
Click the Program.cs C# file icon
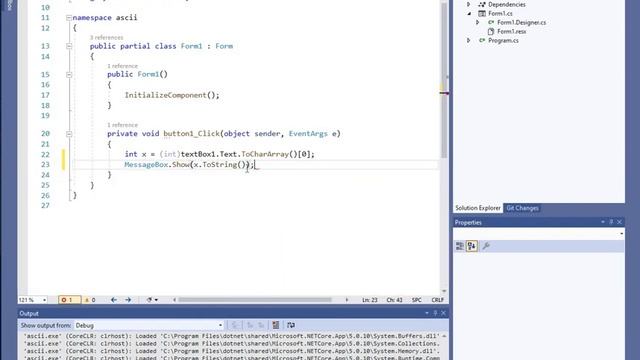tap(482, 40)
